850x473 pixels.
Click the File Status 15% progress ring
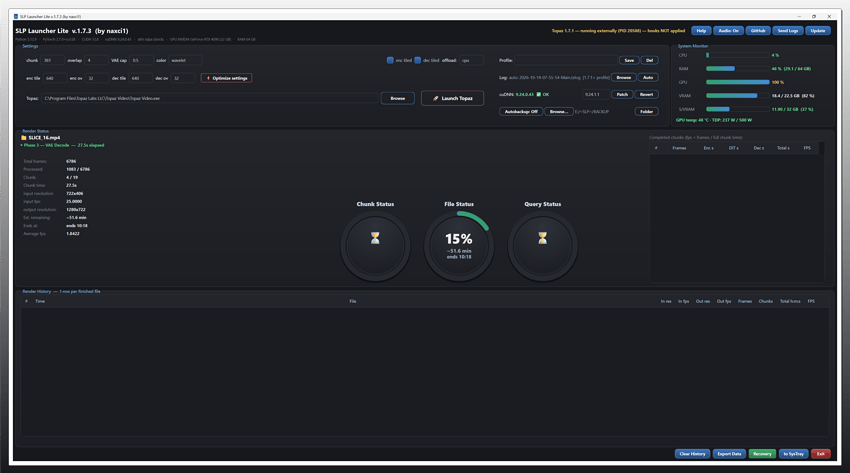[x=459, y=246]
